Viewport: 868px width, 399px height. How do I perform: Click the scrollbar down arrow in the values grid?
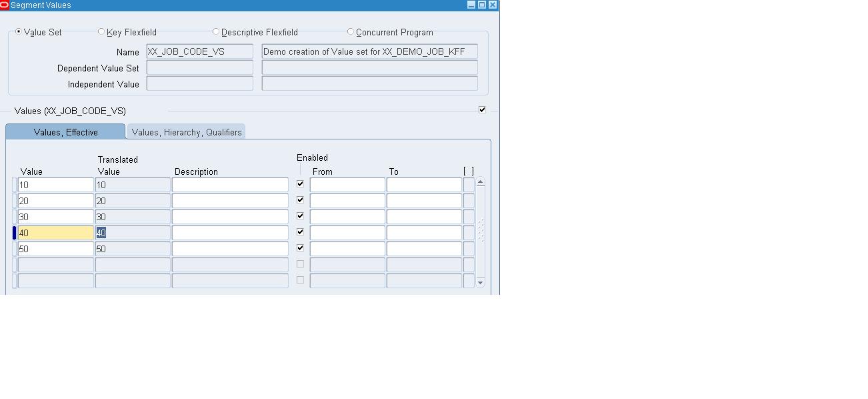(x=480, y=282)
